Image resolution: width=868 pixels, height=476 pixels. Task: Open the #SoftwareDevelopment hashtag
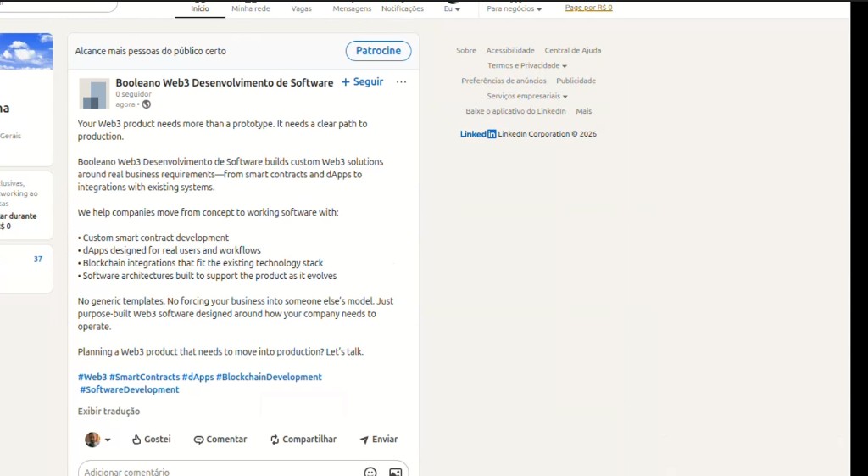(x=130, y=390)
